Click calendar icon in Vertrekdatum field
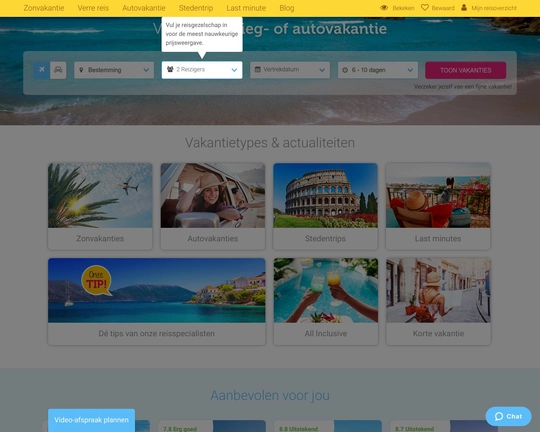Image resolution: width=540 pixels, height=432 pixels. (x=258, y=69)
